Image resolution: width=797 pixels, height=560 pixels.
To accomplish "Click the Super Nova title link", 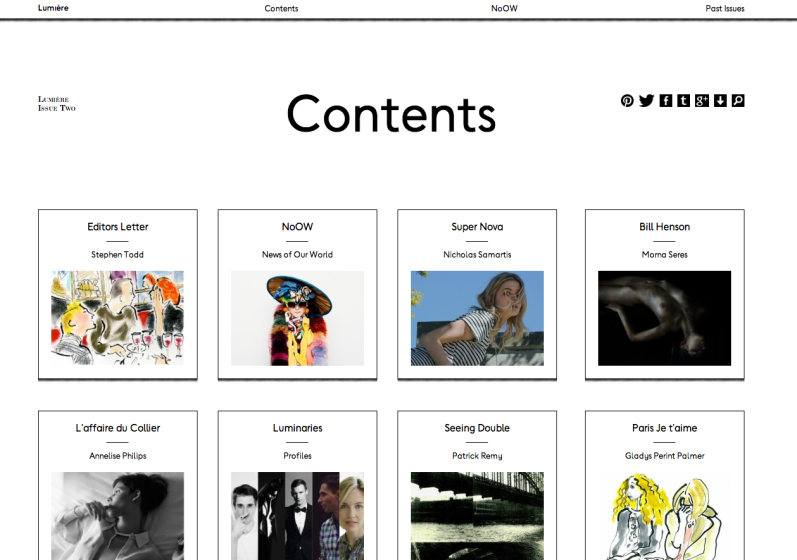I will pos(477,227).
